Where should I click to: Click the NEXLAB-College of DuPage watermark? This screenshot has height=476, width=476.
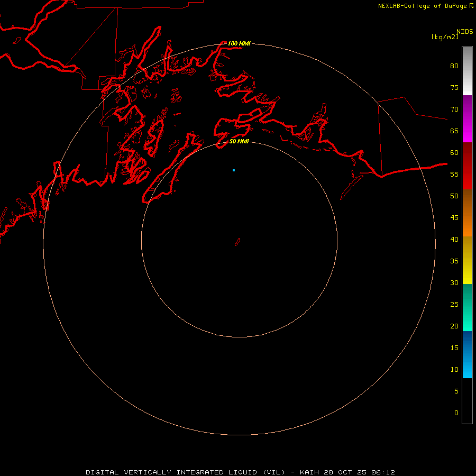[426, 6]
